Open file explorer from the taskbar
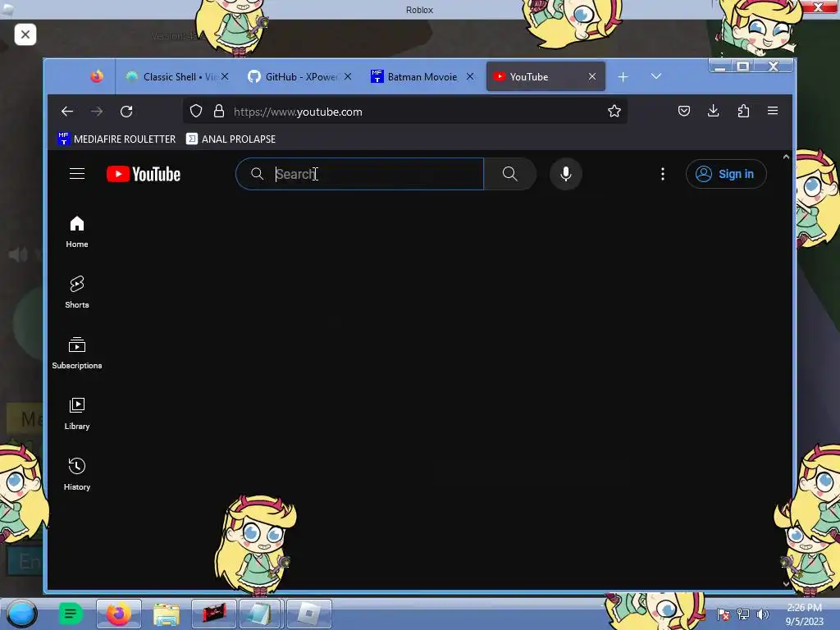 [x=166, y=614]
